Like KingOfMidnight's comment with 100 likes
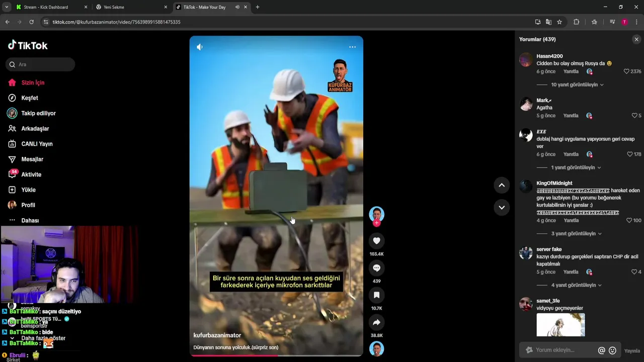The image size is (644, 362). (629, 220)
